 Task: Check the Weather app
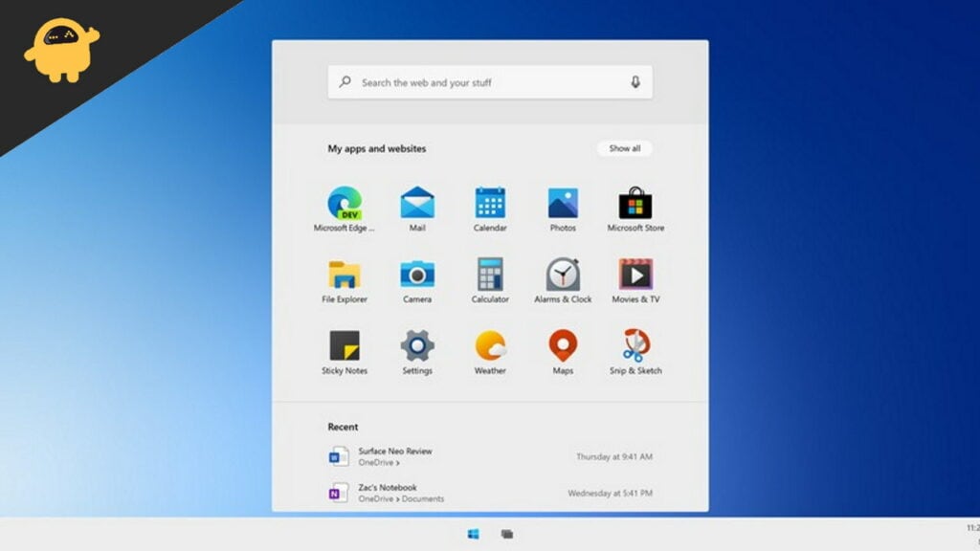pos(490,346)
